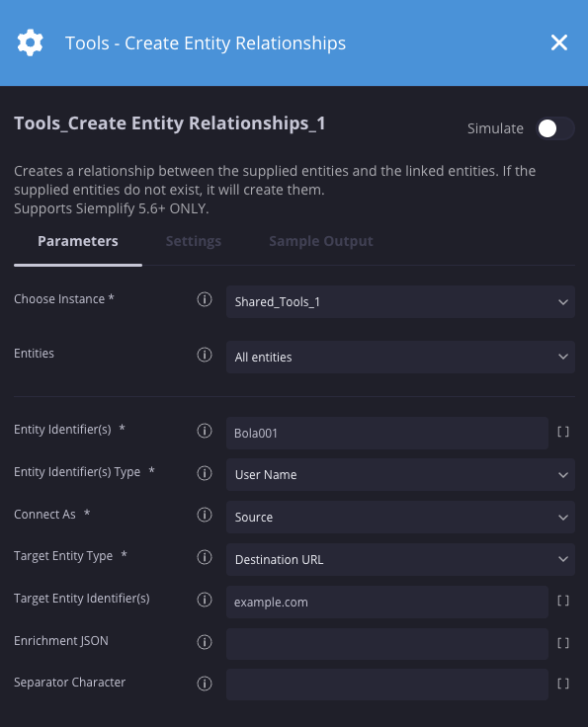The image size is (588, 727).
Task: Open info tooltip for Entity Identifier(s) Type
Action: (204, 473)
